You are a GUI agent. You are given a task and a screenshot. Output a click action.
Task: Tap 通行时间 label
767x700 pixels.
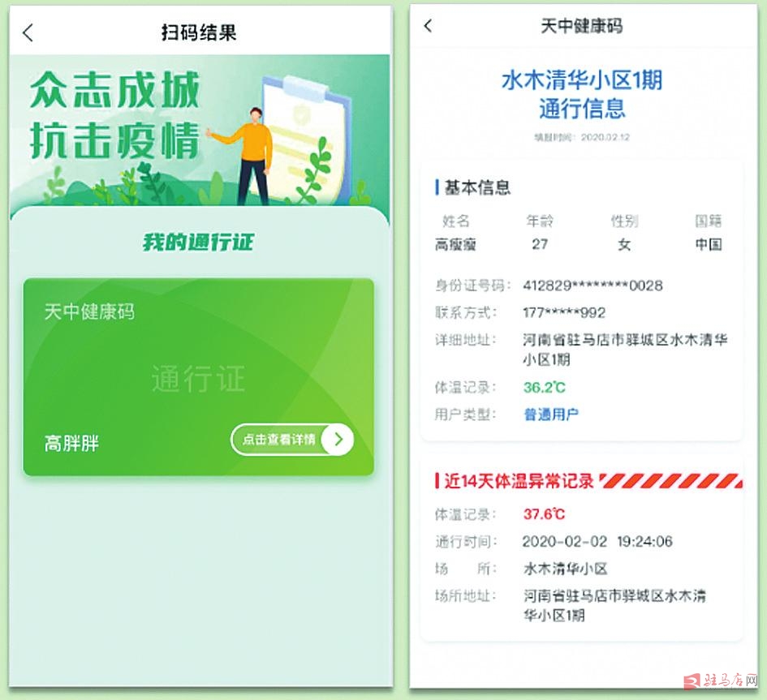tap(466, 542)
